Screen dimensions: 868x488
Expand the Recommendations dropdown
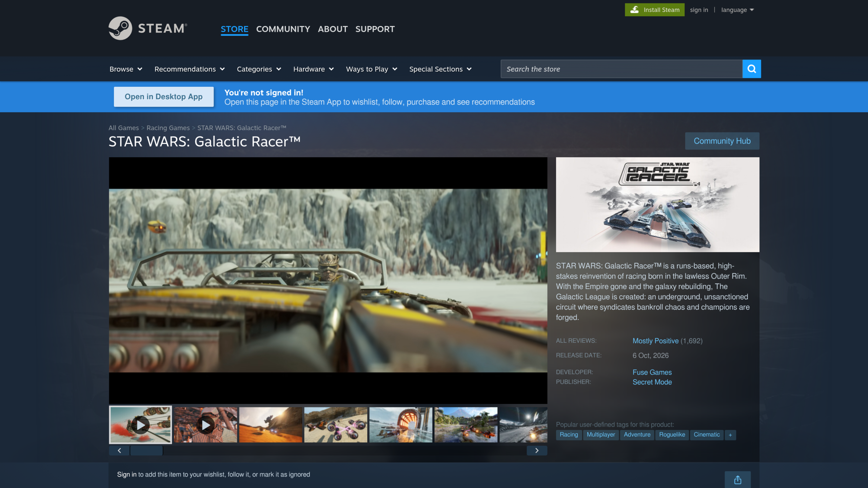click(x=190, y=69)
